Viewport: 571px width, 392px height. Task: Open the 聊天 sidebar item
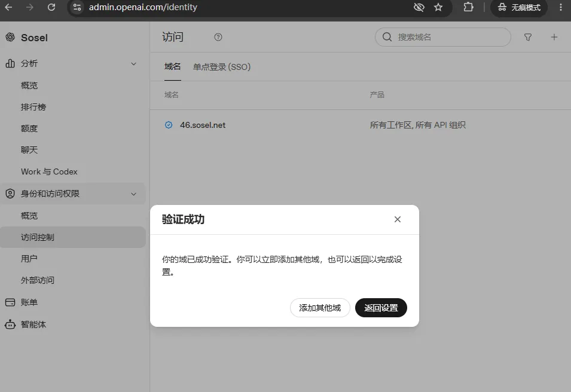[29, 150]
